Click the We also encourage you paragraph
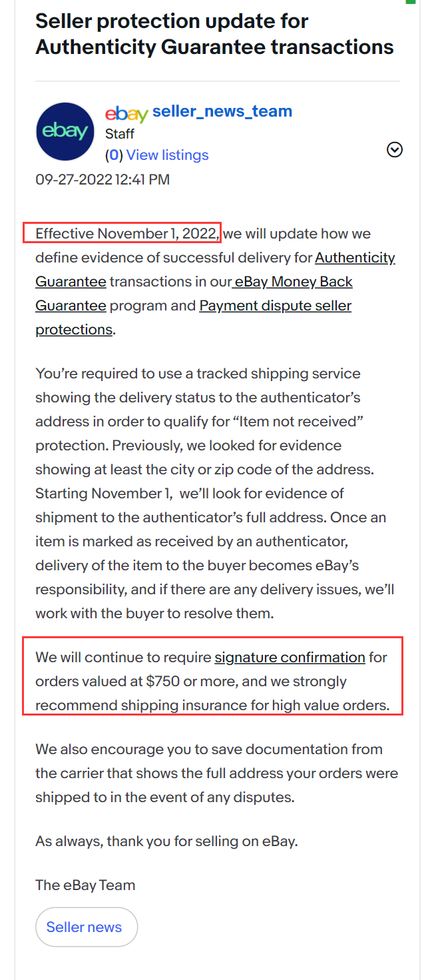The width and height of the screenshot is (436, 980). 217,773
